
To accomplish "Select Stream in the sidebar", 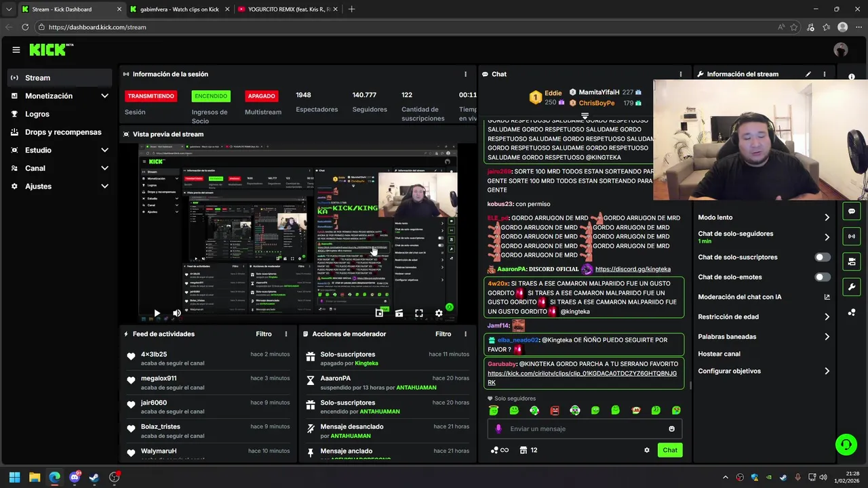I will [60, 78].
